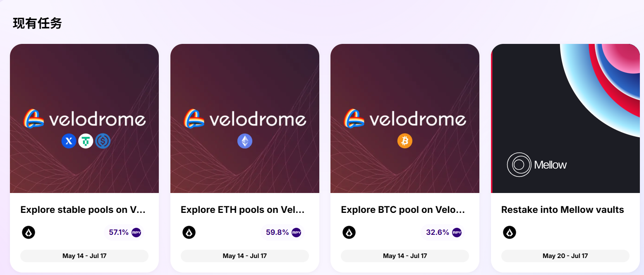Click the APY badge icon next to 57.1%
The height and width of the screenshot is (275, 644).
coord(136,232)
